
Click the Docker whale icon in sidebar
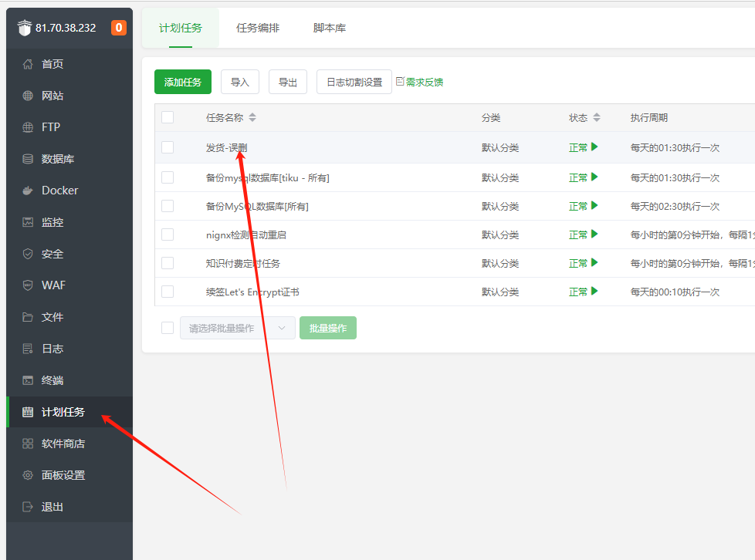tap(28, 191)
